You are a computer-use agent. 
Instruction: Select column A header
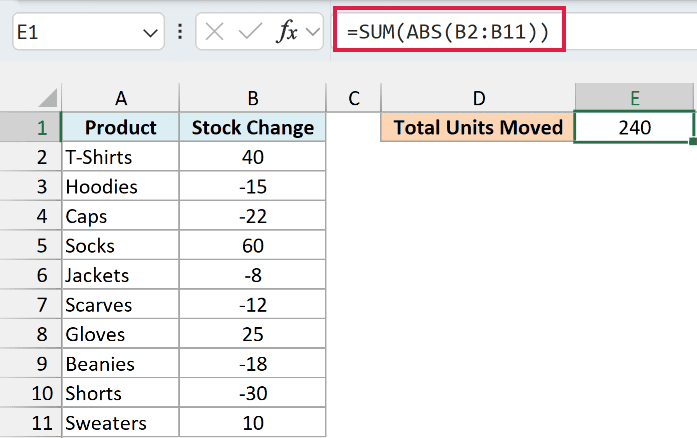click(120, 98)
